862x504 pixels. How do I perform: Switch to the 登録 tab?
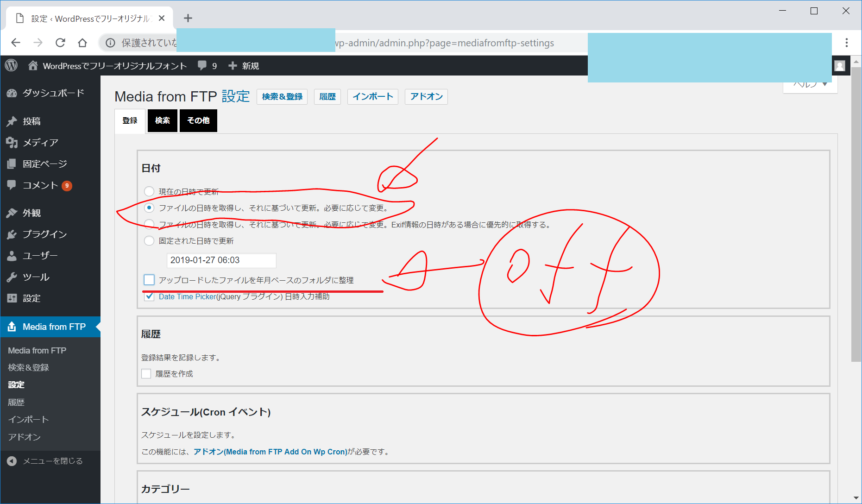tap(130, 120)
